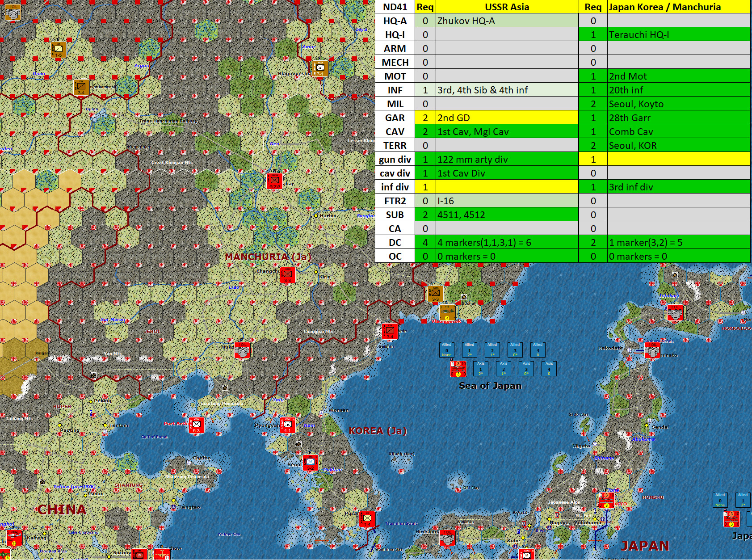Click the '2nd GD' cell
Image resolution: width=752 pixels, height=560 pixels.
pos(507,118)
